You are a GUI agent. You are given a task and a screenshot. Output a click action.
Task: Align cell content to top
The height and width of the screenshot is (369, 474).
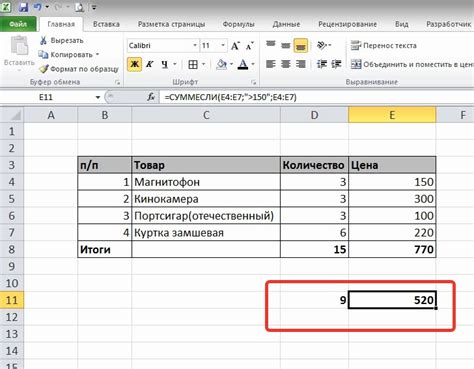pos(271,45)
